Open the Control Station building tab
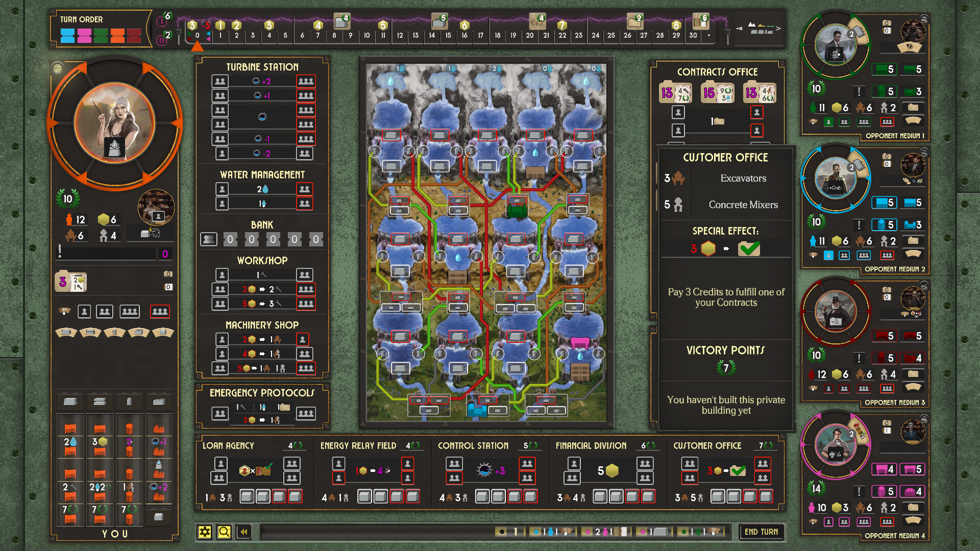The height and width of the screenshot is (551, 980). [474, 445]
